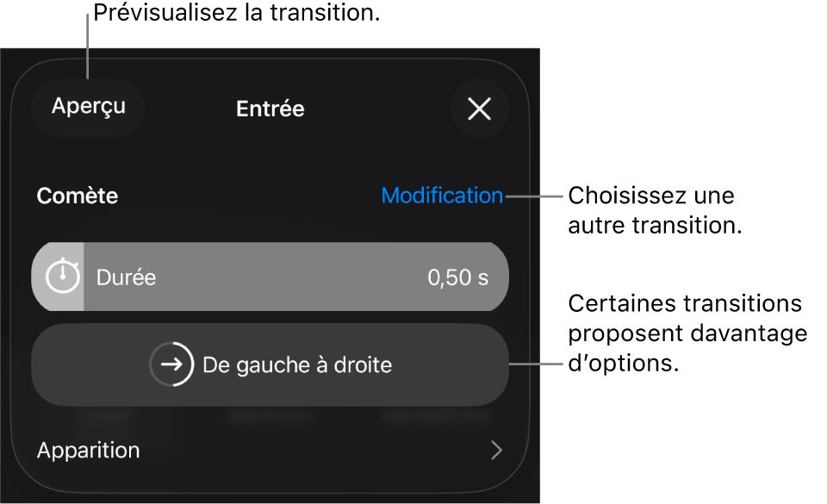Screen dimensions: 827x504
Task: Select the X icon in the panel corner
Action: point(479,109)
